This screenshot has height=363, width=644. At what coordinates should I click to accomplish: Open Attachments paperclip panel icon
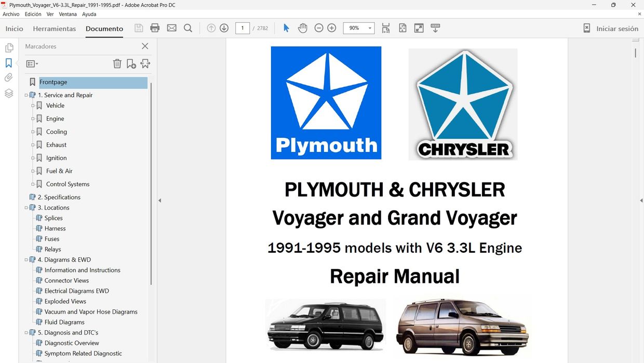pos(9,78)
